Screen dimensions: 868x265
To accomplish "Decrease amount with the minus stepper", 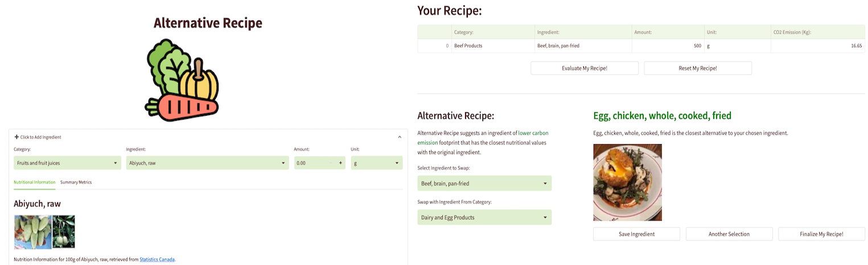I will tap(331, 163).
